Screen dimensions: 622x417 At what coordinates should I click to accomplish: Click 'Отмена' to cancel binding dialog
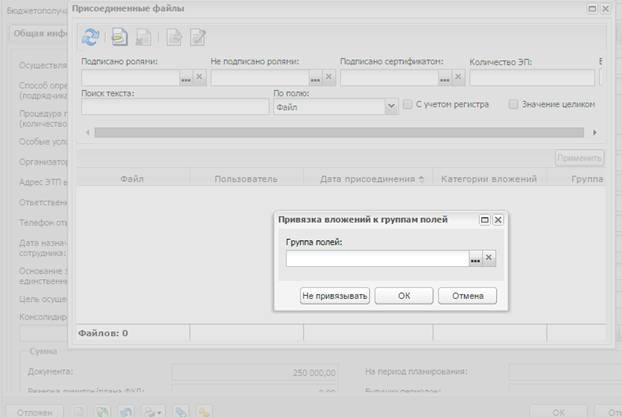(x=467, y=296)
